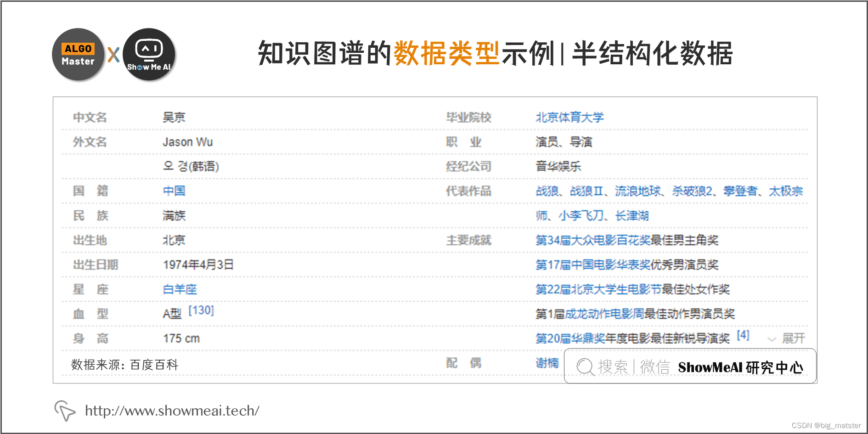
Task: Open the 战狼 work link
Action: pos(547,191)
